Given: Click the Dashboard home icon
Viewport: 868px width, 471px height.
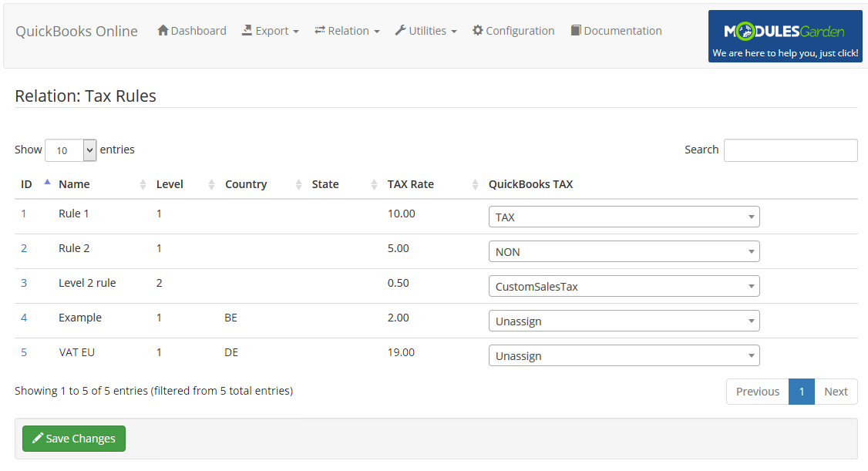Looking at the screenshot, I should [162, 31].
